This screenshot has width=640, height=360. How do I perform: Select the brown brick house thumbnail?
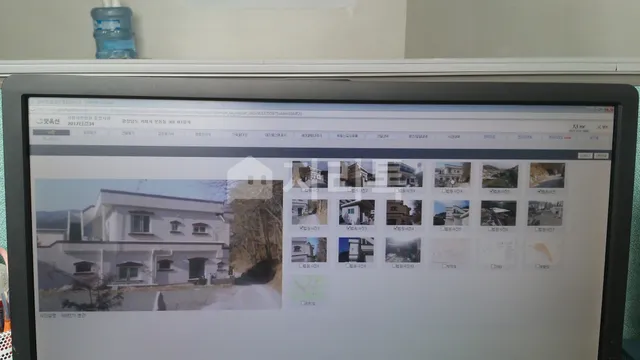(x=404, y=213)
